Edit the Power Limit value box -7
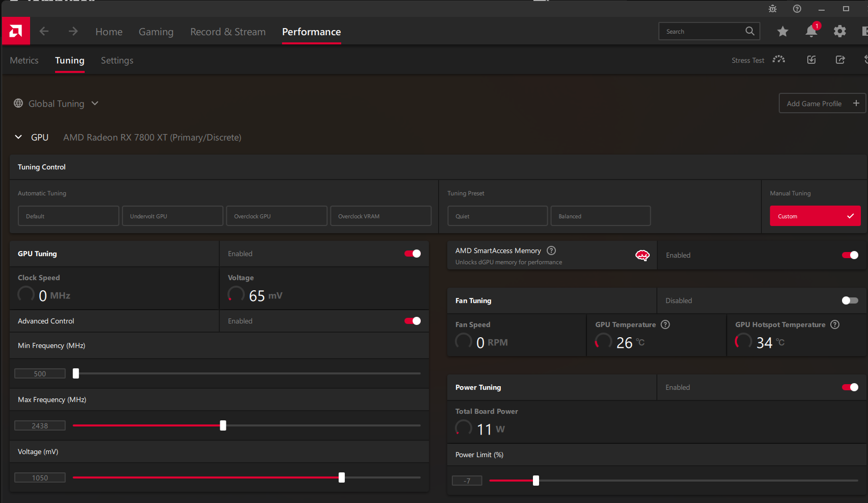This screenshot has width=868, height=503. [x=467, y=481]
